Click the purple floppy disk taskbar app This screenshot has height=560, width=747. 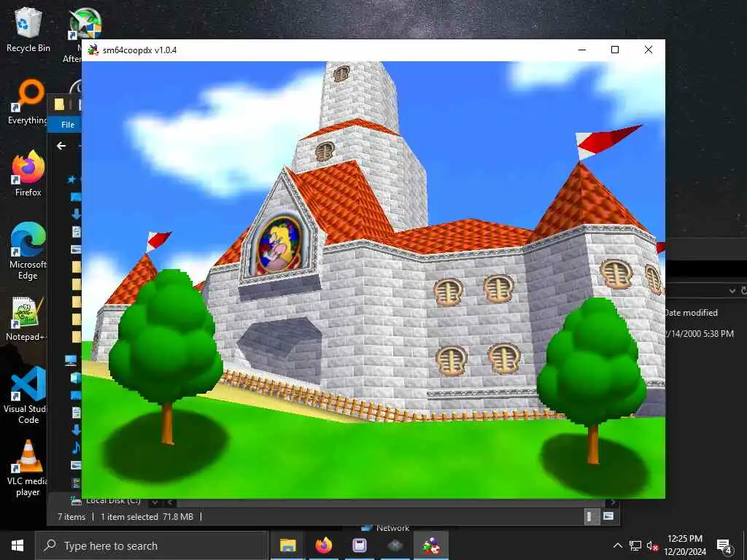click(359, 545)
